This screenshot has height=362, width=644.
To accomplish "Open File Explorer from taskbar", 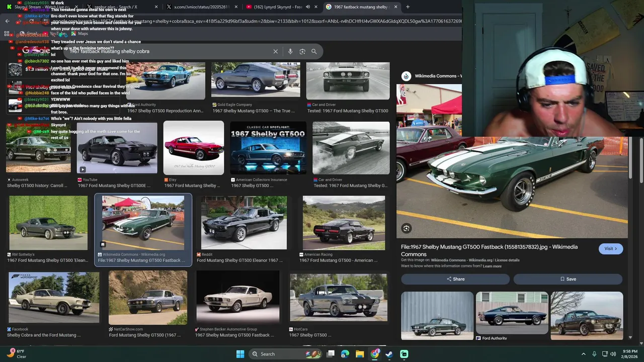I will point(360,354).
